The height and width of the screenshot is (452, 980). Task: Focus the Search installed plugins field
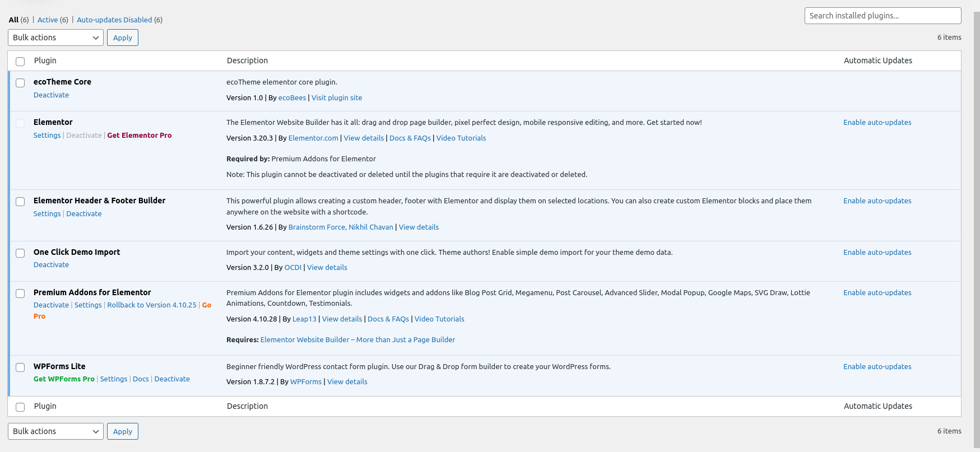tap(883, 16)
